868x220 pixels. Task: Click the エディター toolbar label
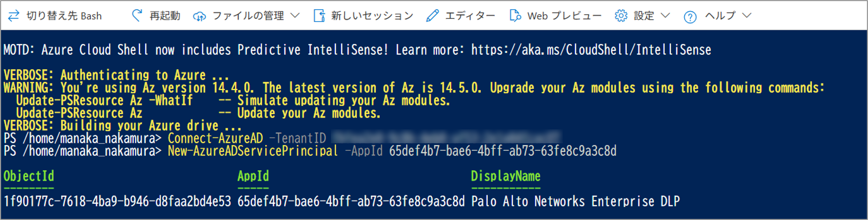tap(470, 15)
